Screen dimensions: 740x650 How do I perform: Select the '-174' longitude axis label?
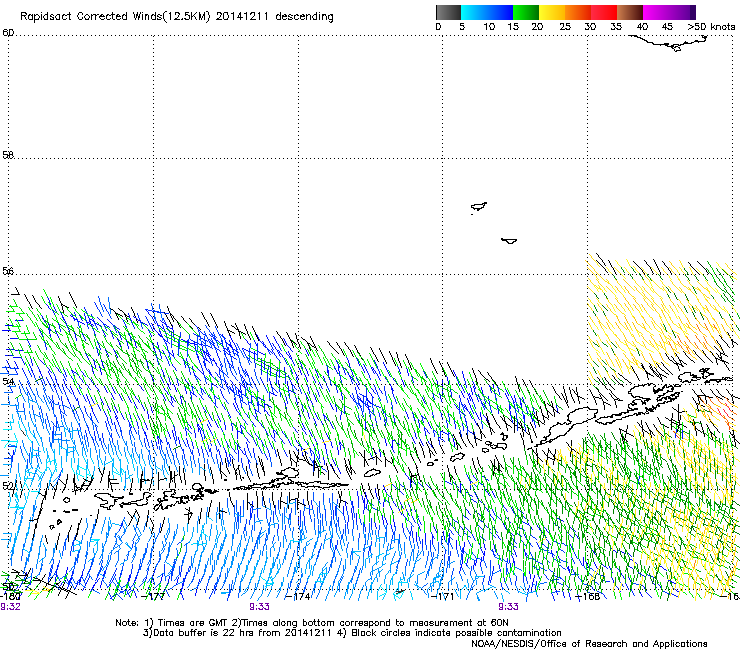click(298, 597)
